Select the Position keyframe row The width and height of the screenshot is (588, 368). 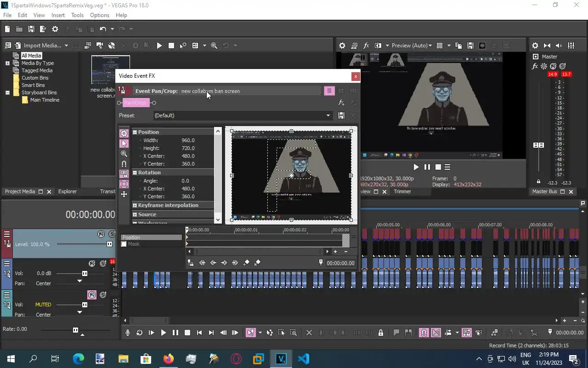coord(151,237)
